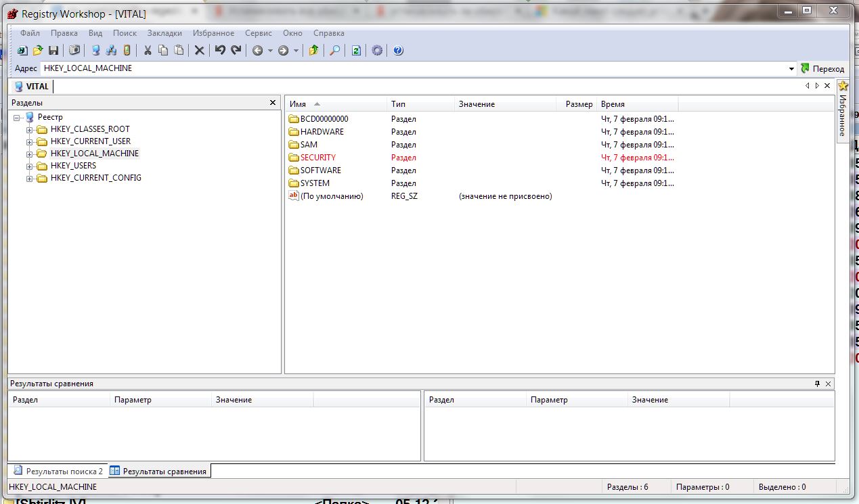
Task: Open the Правка menu
Action: [x=64, y=33]
